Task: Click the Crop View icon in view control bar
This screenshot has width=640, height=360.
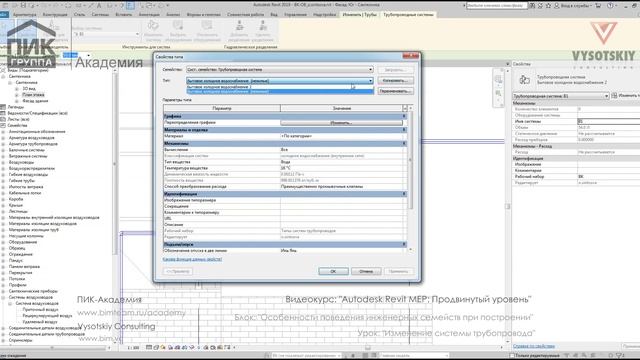Action: point(178,347)
